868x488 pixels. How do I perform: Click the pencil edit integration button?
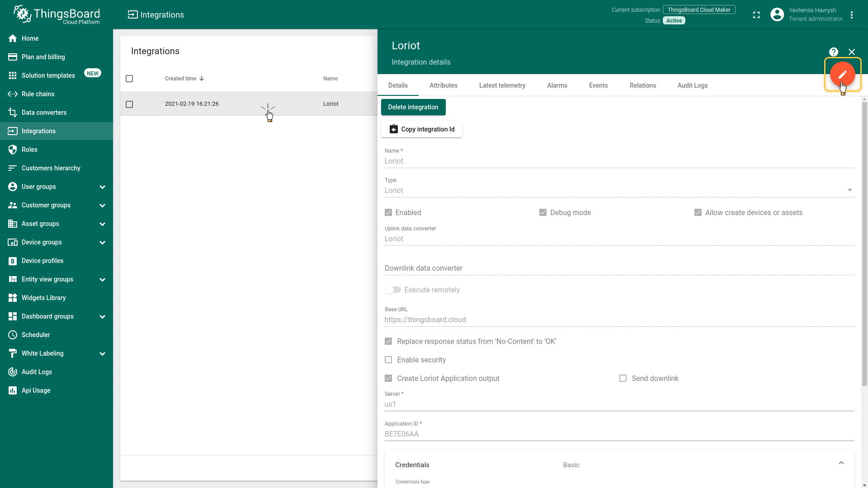tap(842, 74)
